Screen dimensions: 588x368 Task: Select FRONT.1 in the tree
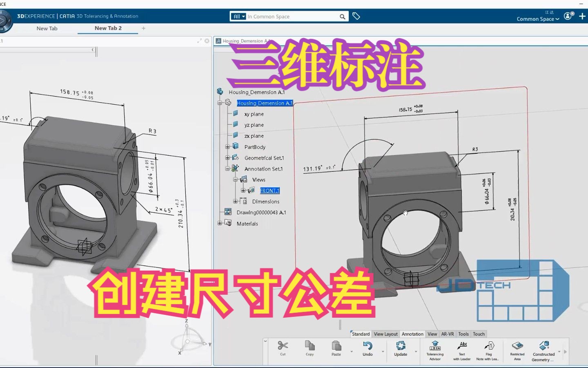[x=269, y=190]
